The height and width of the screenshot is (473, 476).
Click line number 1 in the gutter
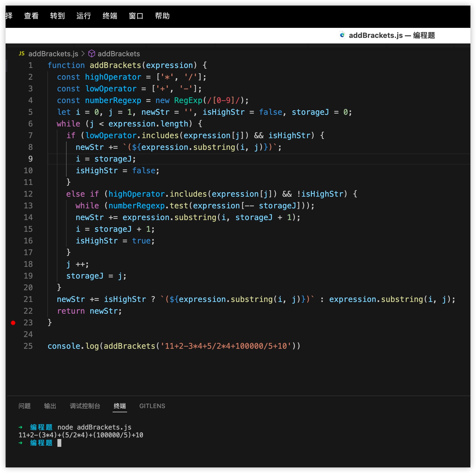tap(30, 65)
